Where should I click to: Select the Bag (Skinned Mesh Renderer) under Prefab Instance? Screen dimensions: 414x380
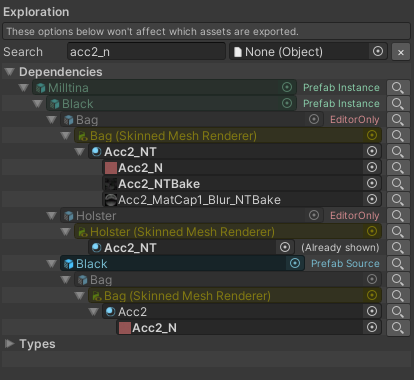click(x=228, y=136)
